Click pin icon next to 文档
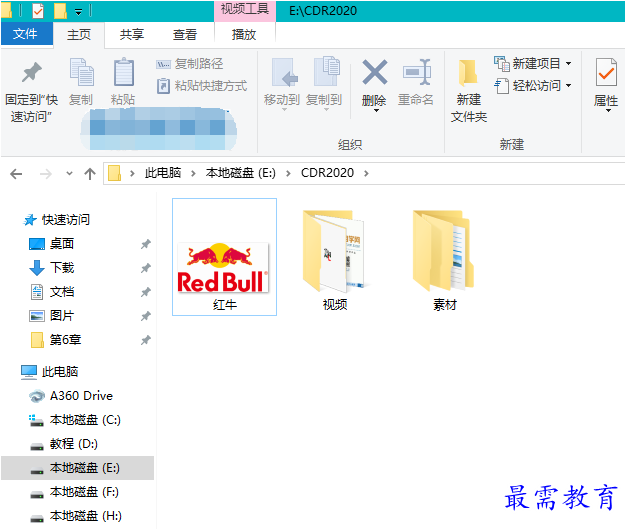The image size is (626, 529). click(x=146, y=292)
